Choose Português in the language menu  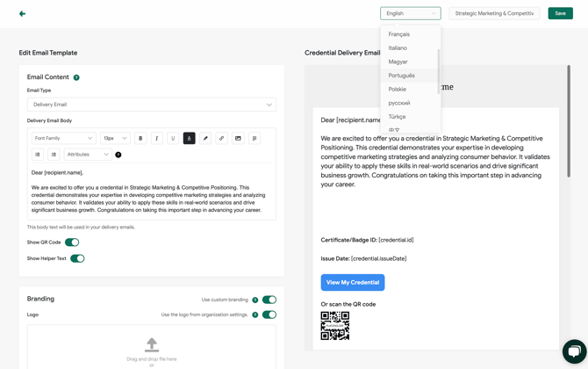[402, 76]
